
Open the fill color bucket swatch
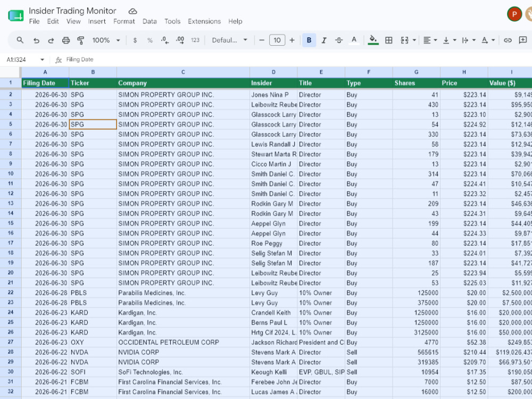coord(373,40)
